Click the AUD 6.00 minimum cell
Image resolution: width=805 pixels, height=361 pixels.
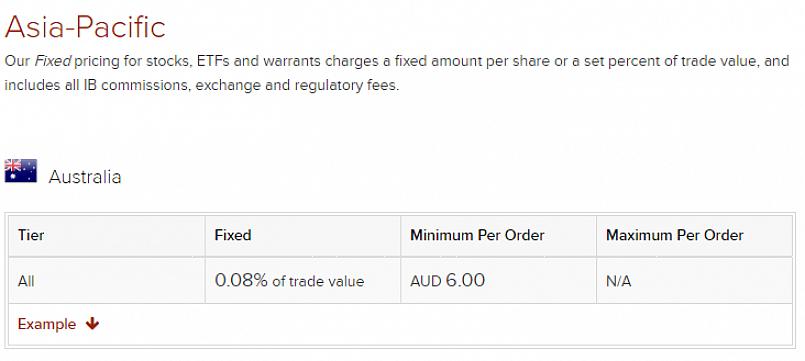point(499,280)
